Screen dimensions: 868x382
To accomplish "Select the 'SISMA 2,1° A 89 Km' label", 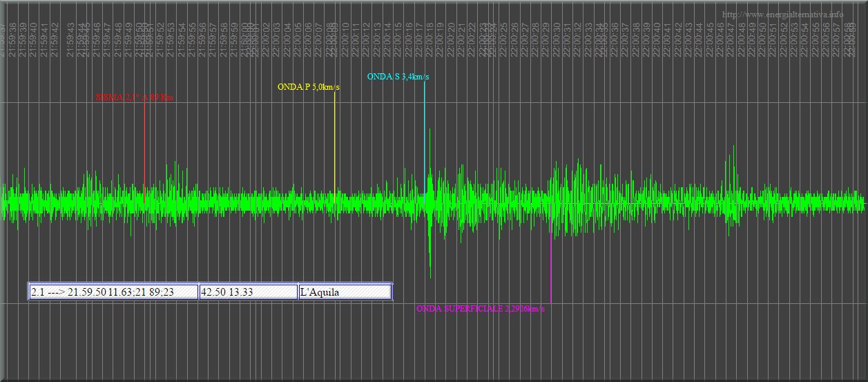I will coord(134,98).
